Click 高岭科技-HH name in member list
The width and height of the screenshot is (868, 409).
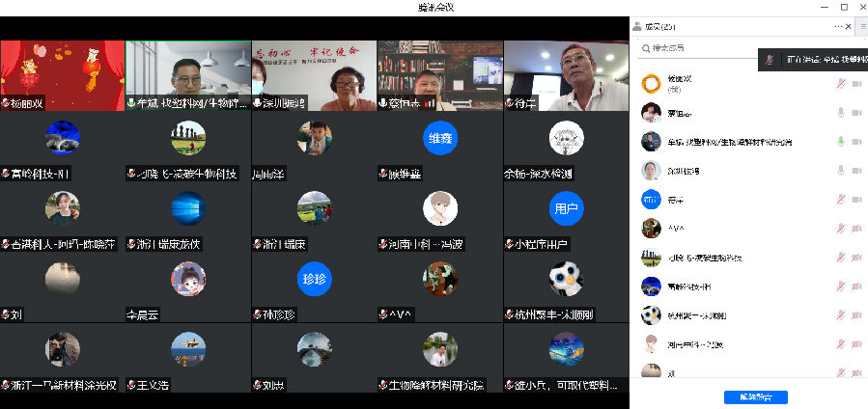[689, 286]
